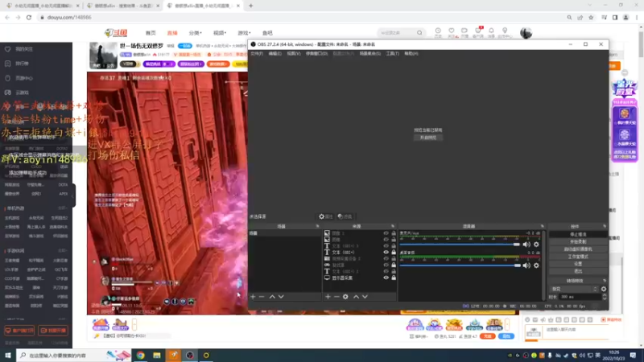Open scene transition properties gear
The image size is (644, 362).
pyautogui.click(x=603, y=289)
